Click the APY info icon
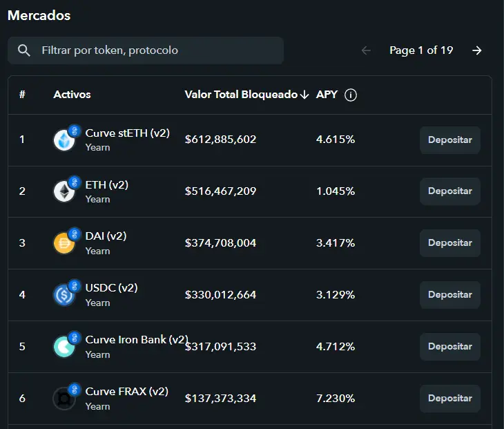Viewport: 504px width, 429px height. pyautogui.click(x=351, y=95)
